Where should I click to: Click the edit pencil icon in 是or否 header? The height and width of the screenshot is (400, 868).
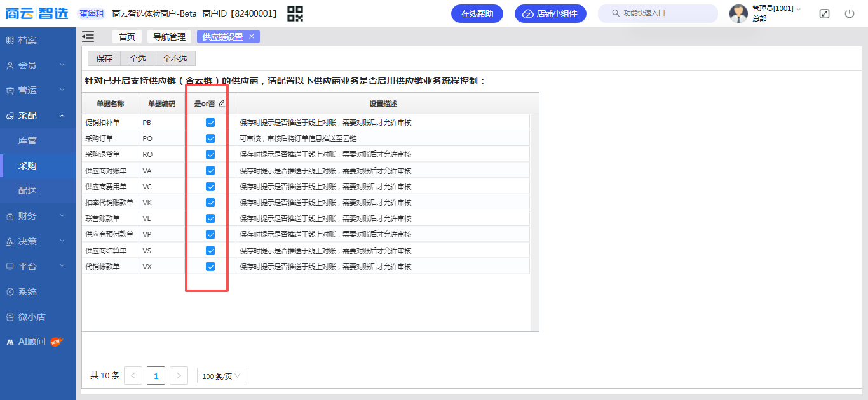[222, 103]
